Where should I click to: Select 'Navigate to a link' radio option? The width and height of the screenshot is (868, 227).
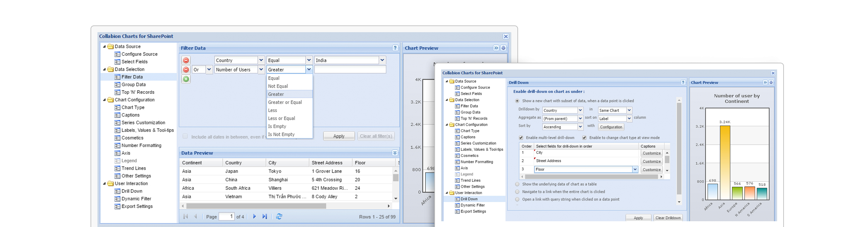tap(517, 192)
